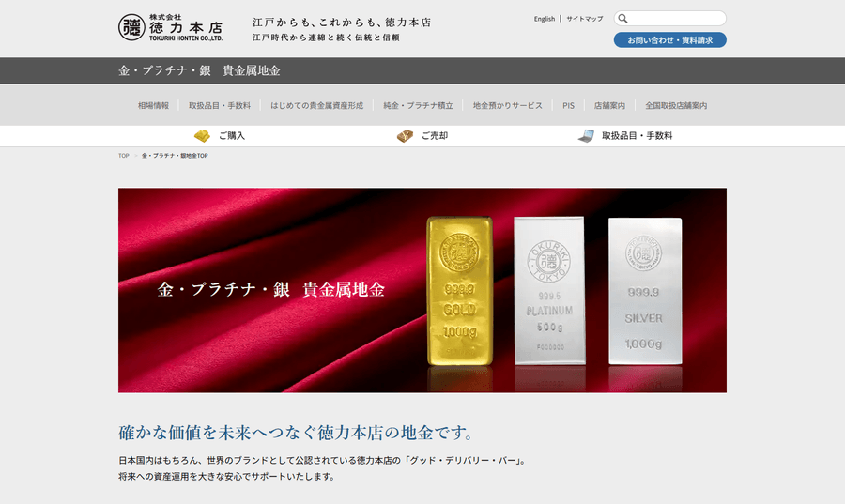Open 地金預かりサービス menu item
This screenshot has width=845, height=504.
click(508, 105)
